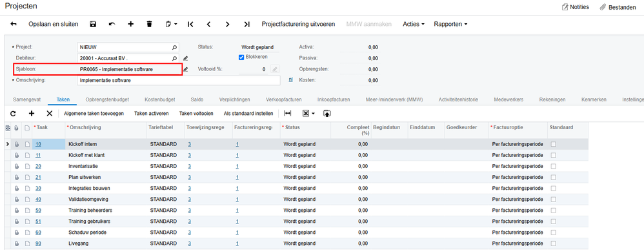Click the save disk icon
Image resolution: width=644 pixels, height=250 pixels.
coord(93,25)
